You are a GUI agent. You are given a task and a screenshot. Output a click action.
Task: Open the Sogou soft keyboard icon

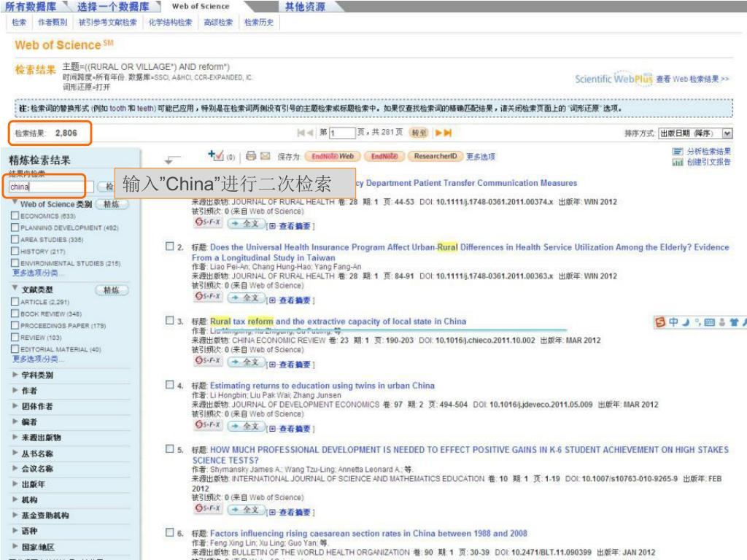(709, 322)
